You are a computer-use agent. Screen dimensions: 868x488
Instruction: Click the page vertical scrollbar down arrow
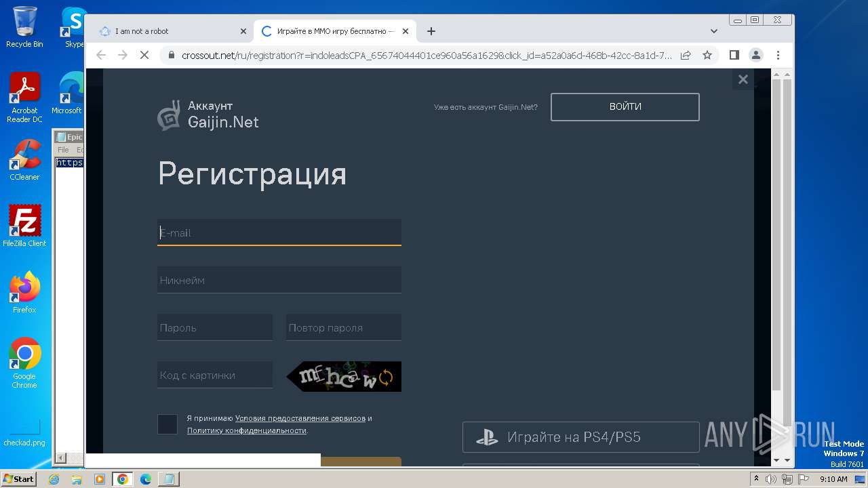pyautogui.click(x=787, y=460)
